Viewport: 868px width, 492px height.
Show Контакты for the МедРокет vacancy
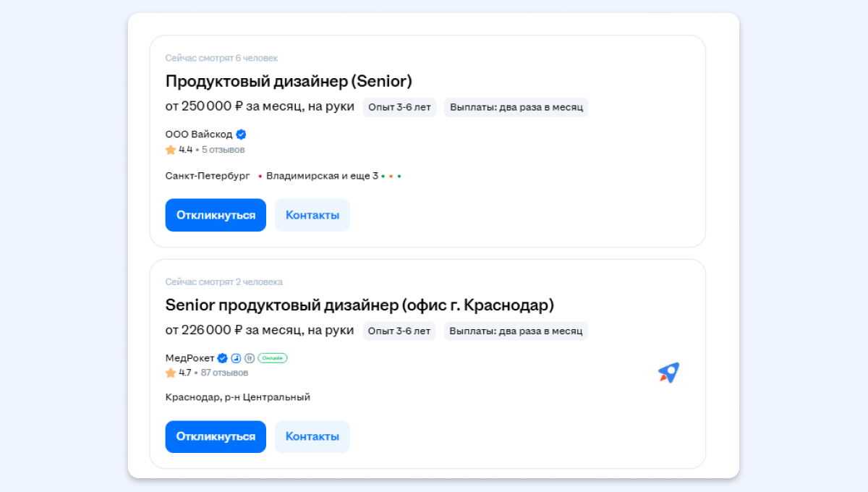click(312, 436)
